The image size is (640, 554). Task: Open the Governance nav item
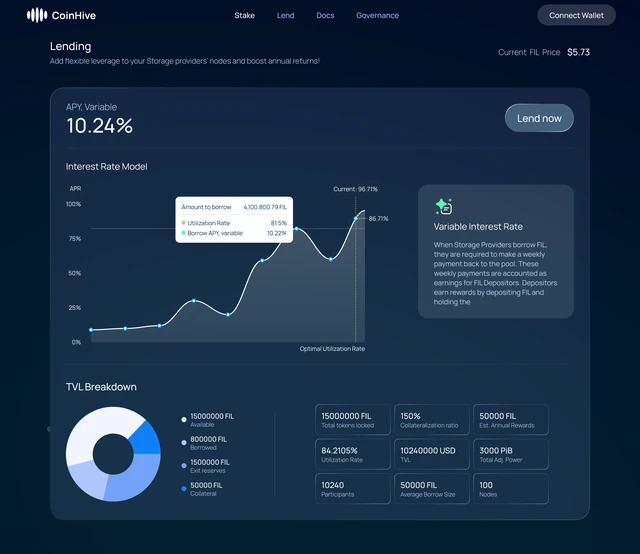tap(377, 16)
